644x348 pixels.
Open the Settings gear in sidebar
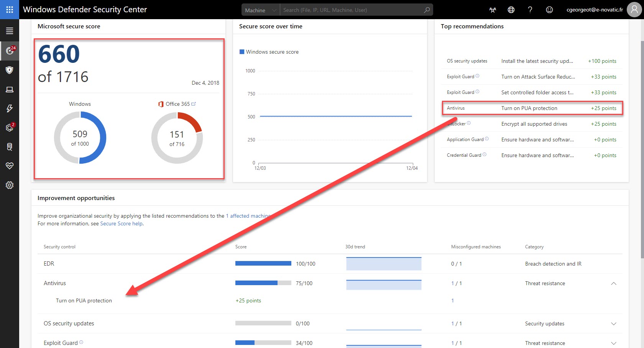[x=10, y=185]
